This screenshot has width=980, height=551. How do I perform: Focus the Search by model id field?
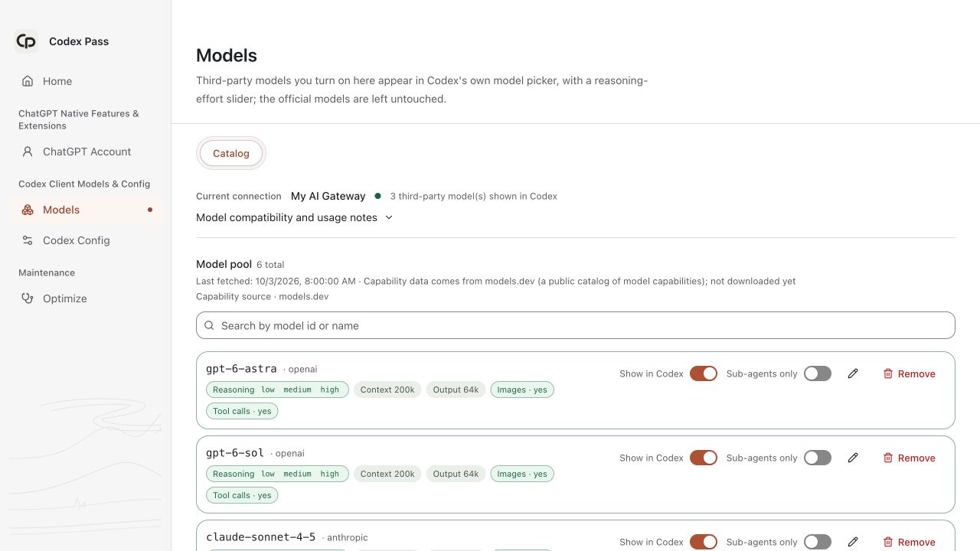pyautogui.click(x=576, y=325)
